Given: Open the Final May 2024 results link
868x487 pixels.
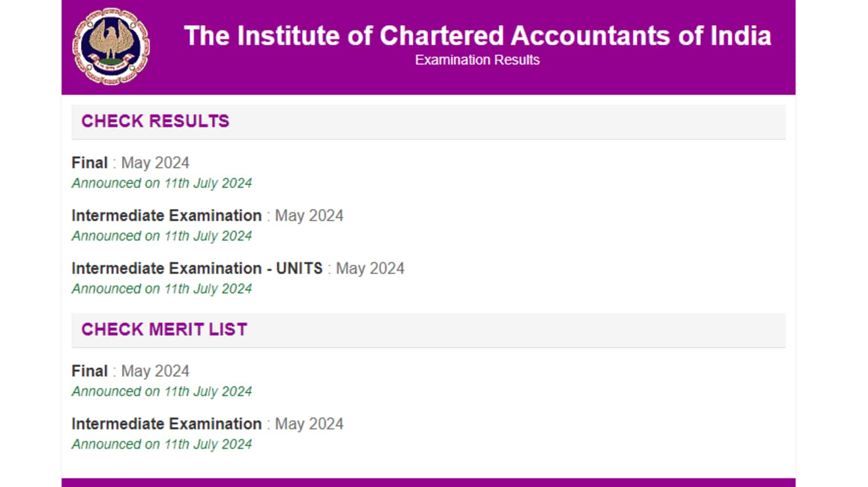Looking at the screenshot, I should click(130, 162).
